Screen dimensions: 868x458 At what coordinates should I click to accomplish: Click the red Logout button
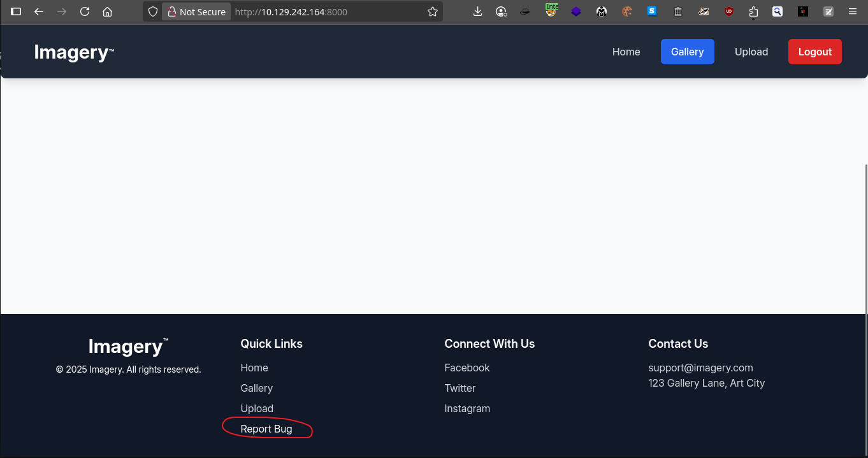coord(815,52)
